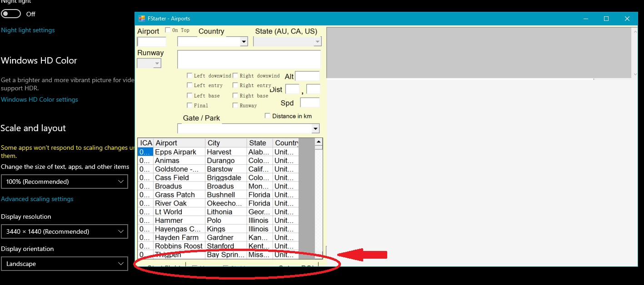
Task: Click the airport list scroll up arrow
Action: coord(319,142)
